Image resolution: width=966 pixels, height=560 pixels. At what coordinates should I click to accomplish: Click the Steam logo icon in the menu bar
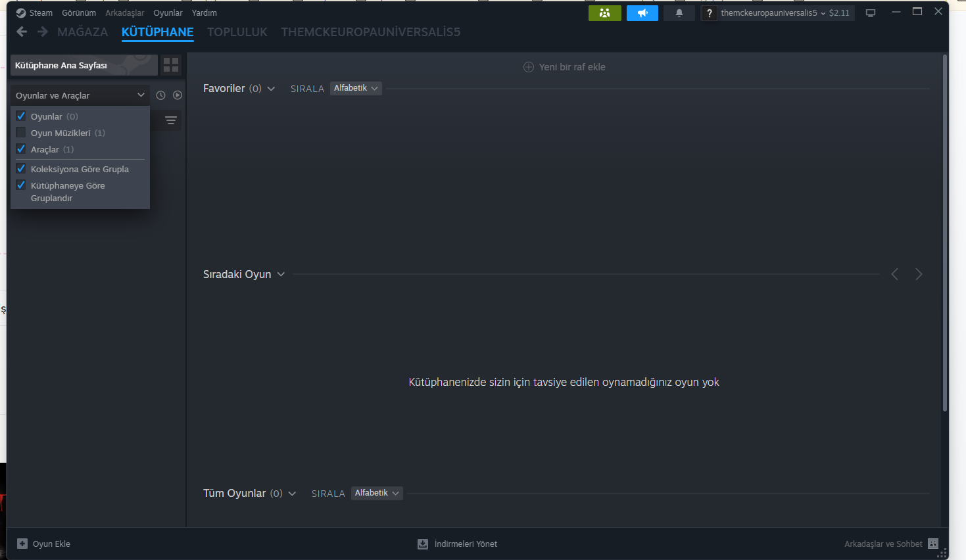[x=21, y=13]
